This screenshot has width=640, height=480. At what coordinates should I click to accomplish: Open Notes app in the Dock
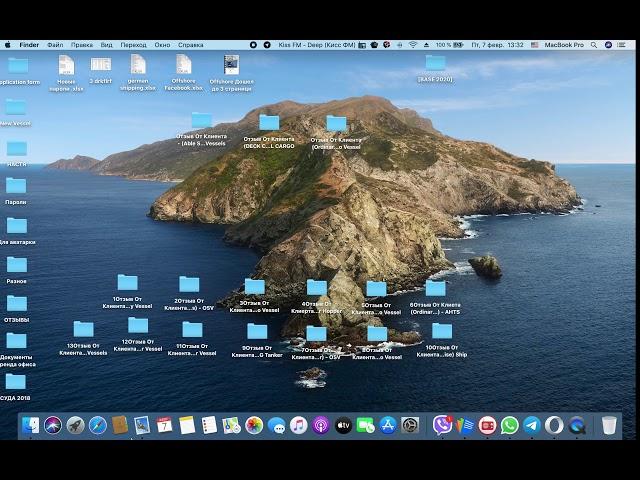coord(187,425)
